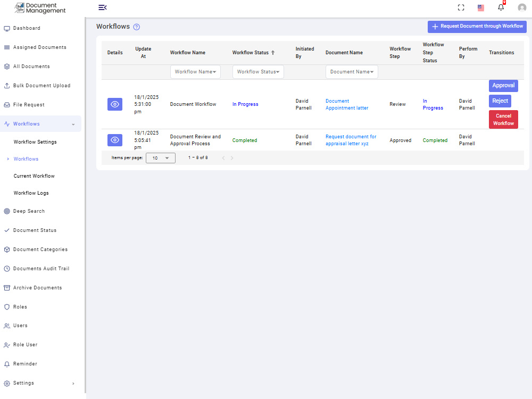Viewport: 532px width, 399px height.
Task: Open notifications bell
Action: click(x=501, y=7)
